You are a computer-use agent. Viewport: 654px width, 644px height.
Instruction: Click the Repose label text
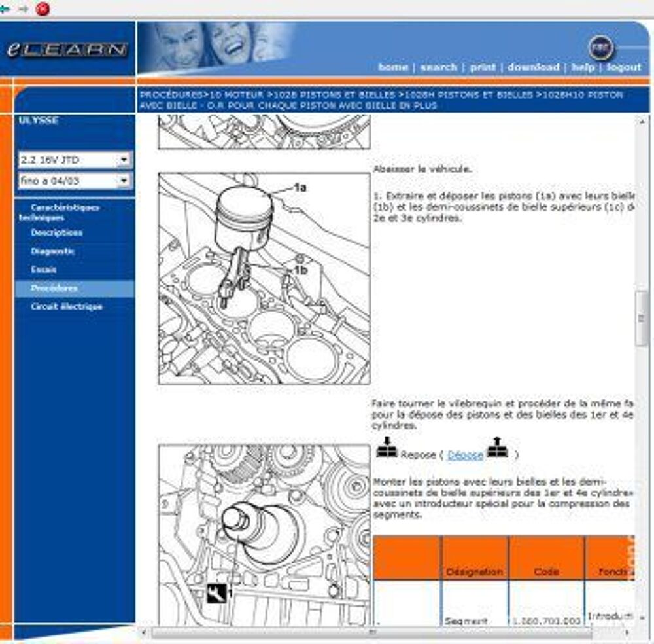[418, 455]
